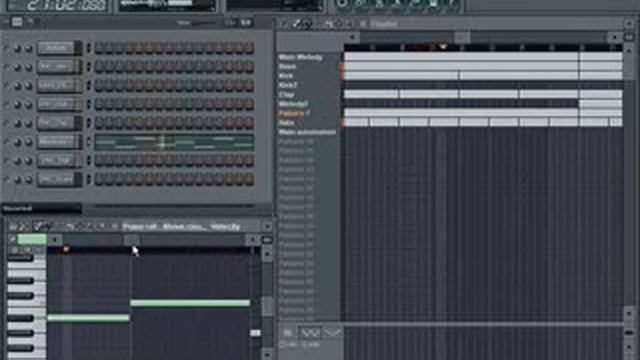Image resolution: width=640 pixels, height=360 pixels.
Task: Select the Melody2 pattern name in the playlist
Action: [x=293, y=104]
